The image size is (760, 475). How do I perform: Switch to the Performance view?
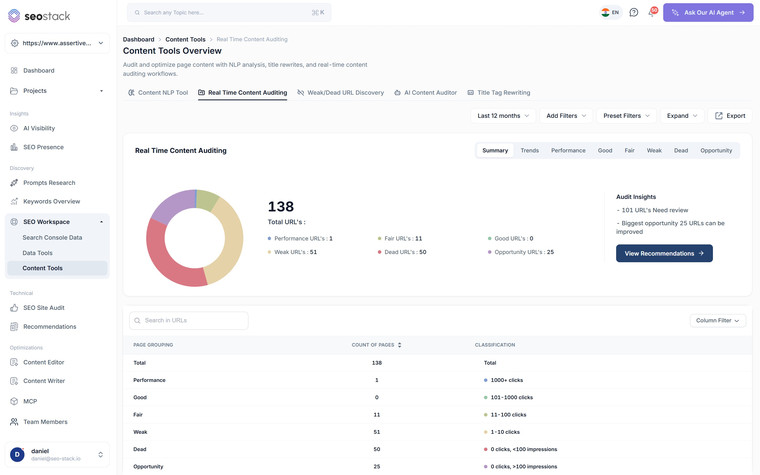click(568, 151)
